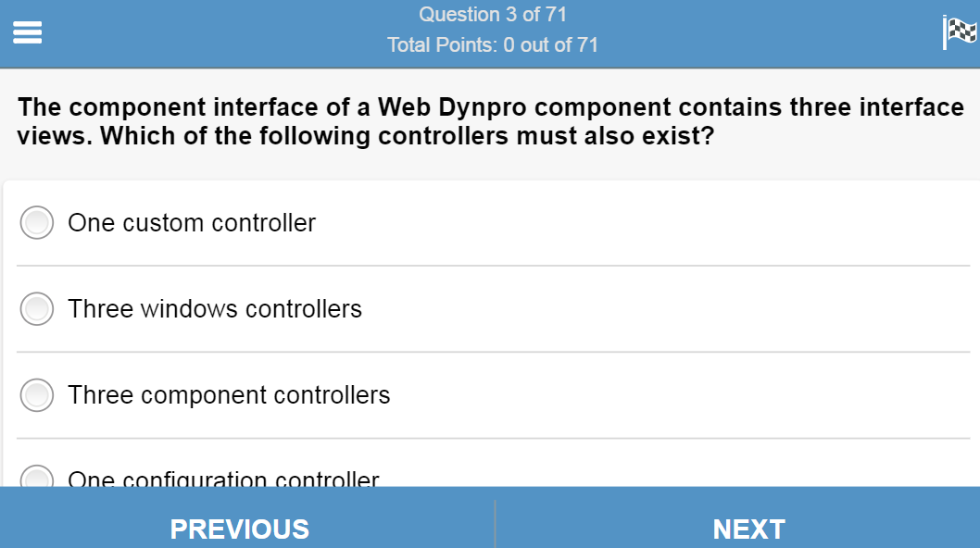Screen dimensions: 980x548
Task: Go to the PREVIOUS question
Action: [x=240, y=528]
